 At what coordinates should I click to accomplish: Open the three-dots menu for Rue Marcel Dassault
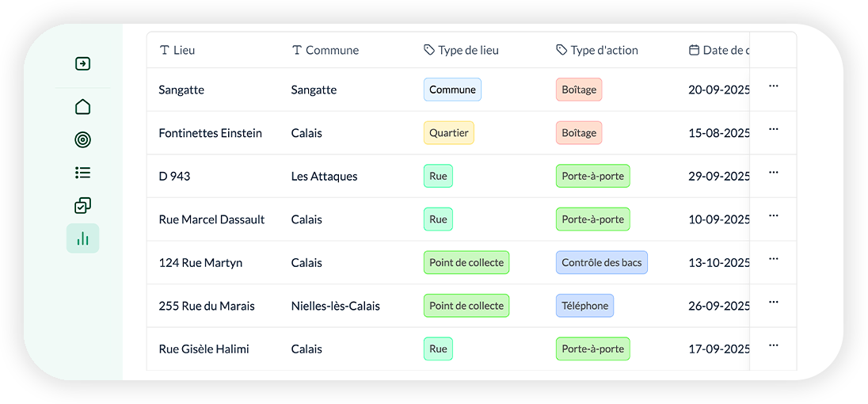click(x=773, y=215)
